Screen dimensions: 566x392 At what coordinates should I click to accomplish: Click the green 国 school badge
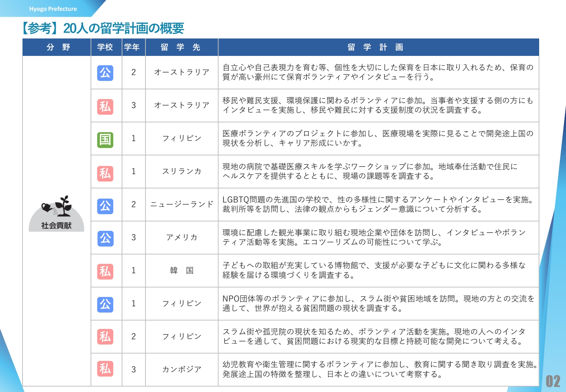tap(105, 140)
